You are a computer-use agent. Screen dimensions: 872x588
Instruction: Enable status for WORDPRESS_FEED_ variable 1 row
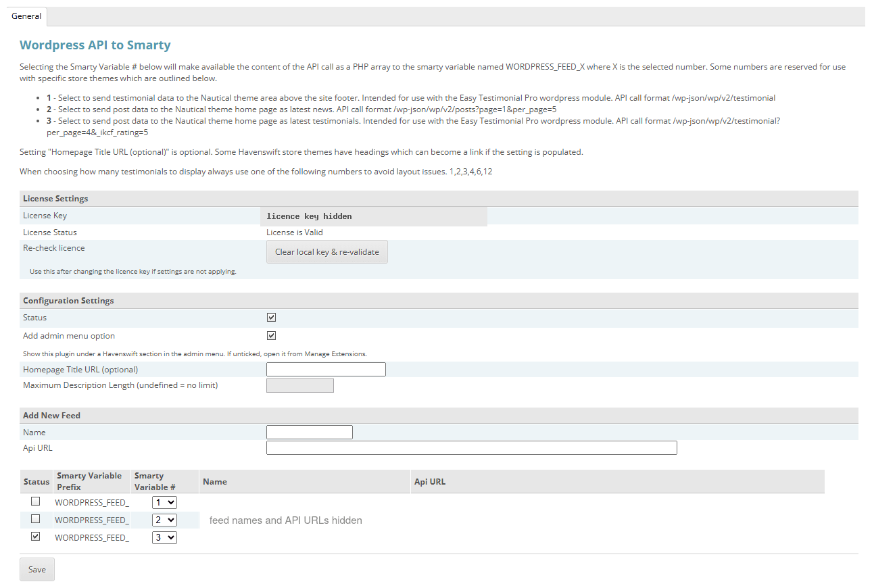(36, 501)
